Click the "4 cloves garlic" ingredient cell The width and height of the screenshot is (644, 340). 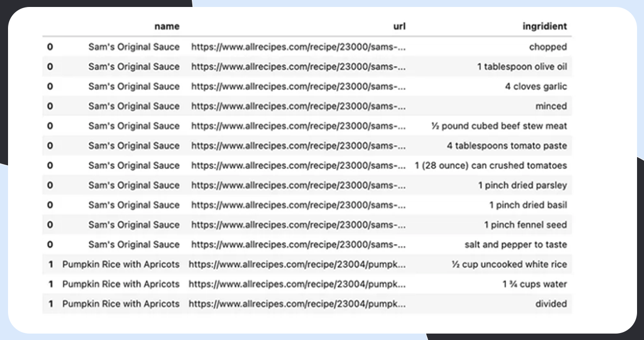[535, 86]
